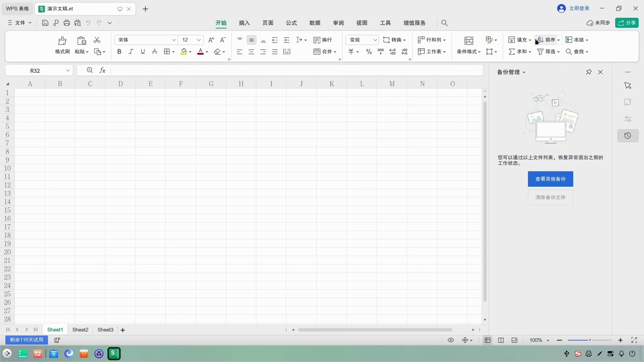Viewport: 644px width, 362px height.
Task: Click the fx insert function icon
Action: [x=103, y=70]
